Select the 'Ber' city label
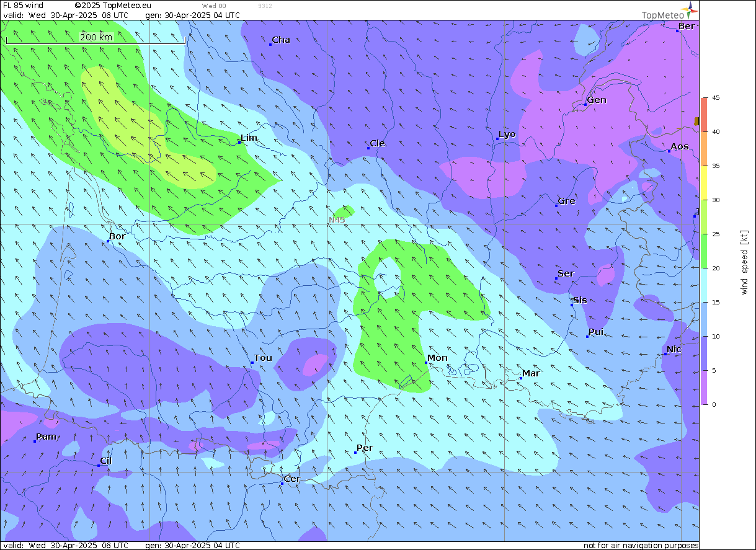The height and width of the screenshot is (550, 756). tap(687, 26)
